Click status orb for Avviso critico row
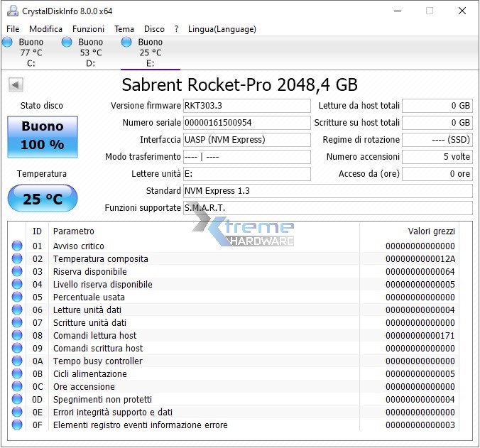 [x=17, y=246]
